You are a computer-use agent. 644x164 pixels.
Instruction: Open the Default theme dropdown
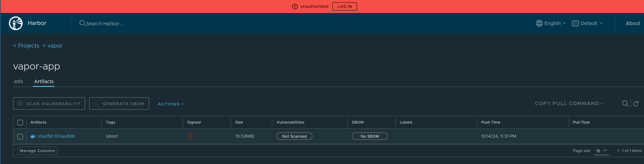click(x=587, y=23)
